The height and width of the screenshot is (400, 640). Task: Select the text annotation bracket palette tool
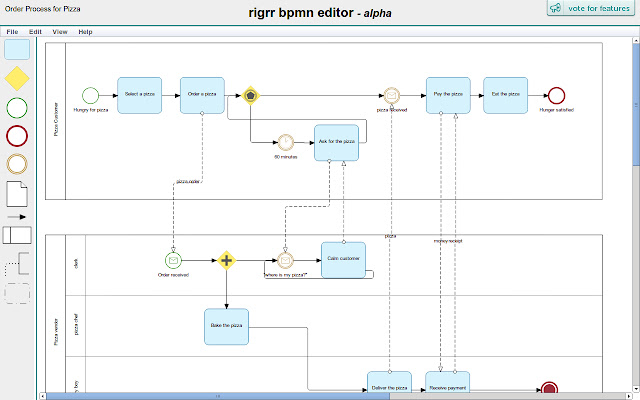pyautogui.click(x=17, y=264)
